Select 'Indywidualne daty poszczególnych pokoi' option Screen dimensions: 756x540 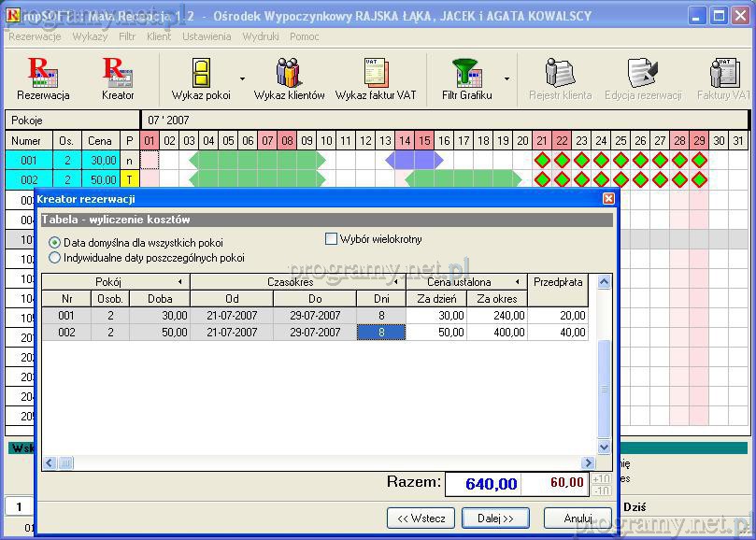(55, 258)
